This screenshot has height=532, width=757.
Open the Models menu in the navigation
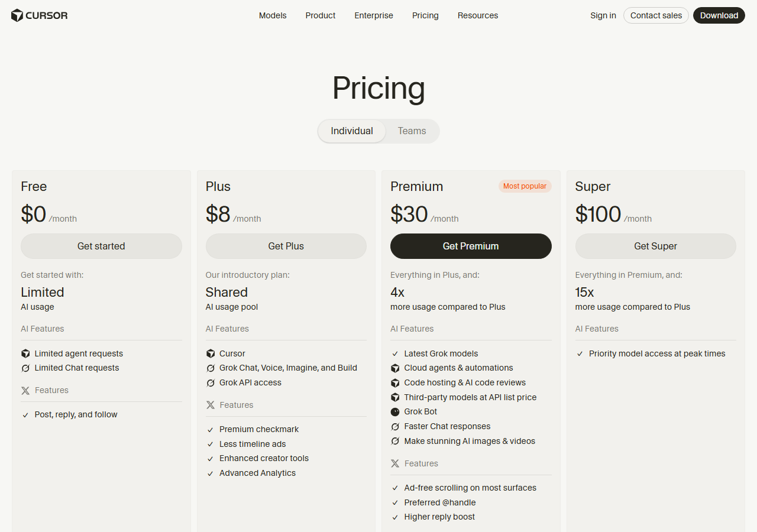click(x=273, y=15)
